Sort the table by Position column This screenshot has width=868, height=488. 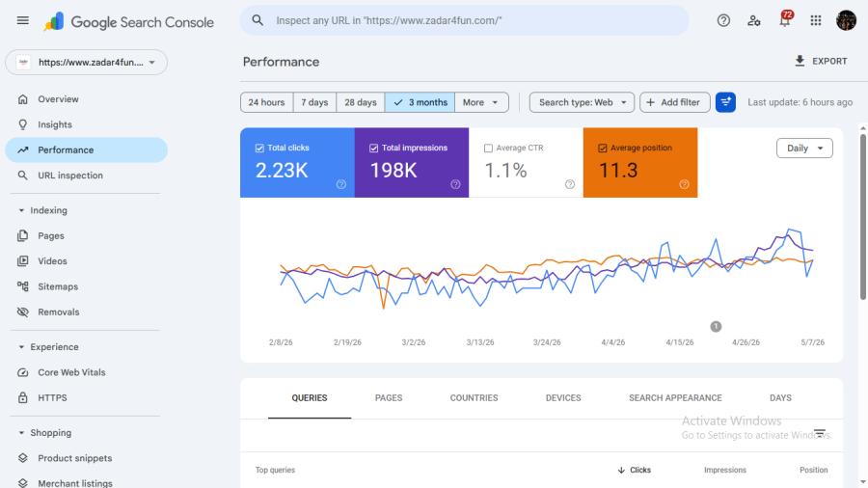[x=813, y=470]
